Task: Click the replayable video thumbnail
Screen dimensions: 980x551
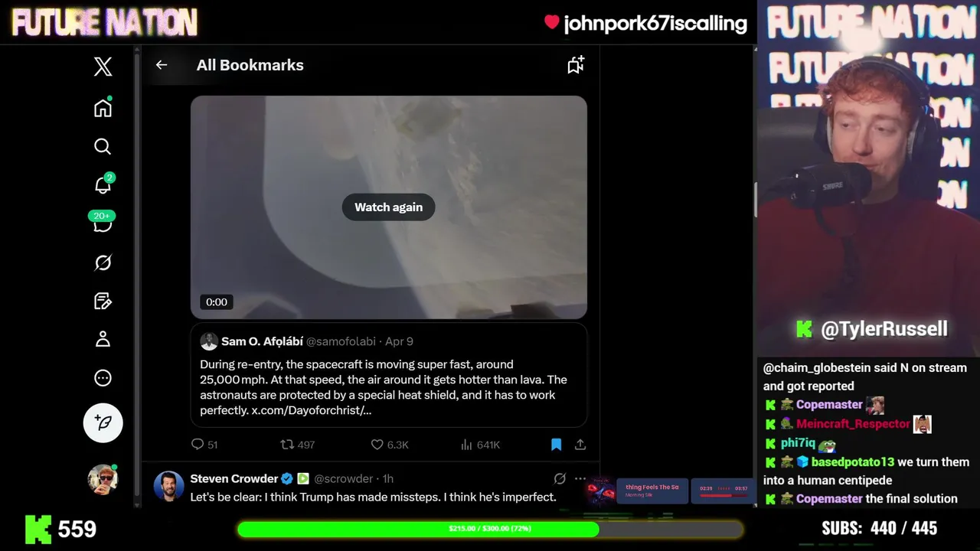Action: (389, 207)
